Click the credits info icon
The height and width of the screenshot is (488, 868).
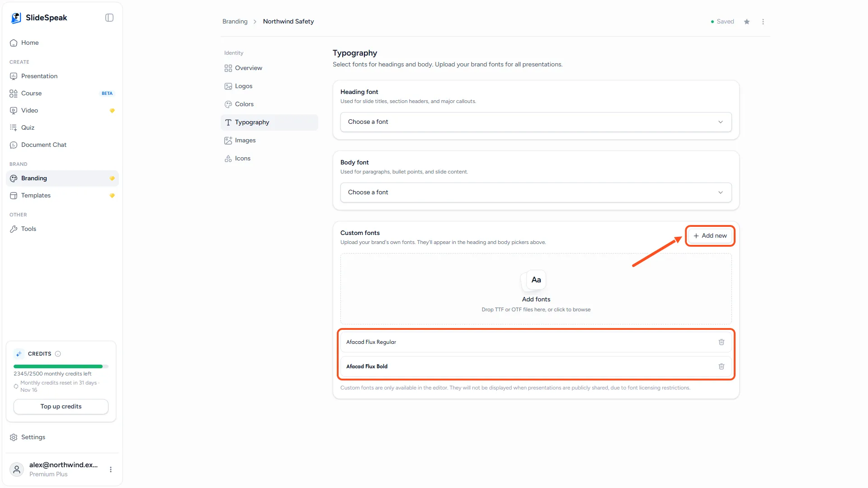tap(58, 354)
